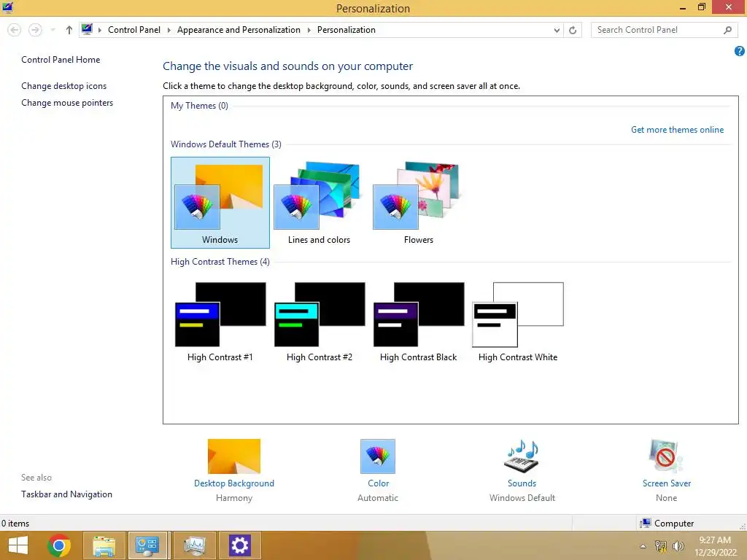Open File Explorer from the taskbar
The image size is (747, 560).
(104, 545)
